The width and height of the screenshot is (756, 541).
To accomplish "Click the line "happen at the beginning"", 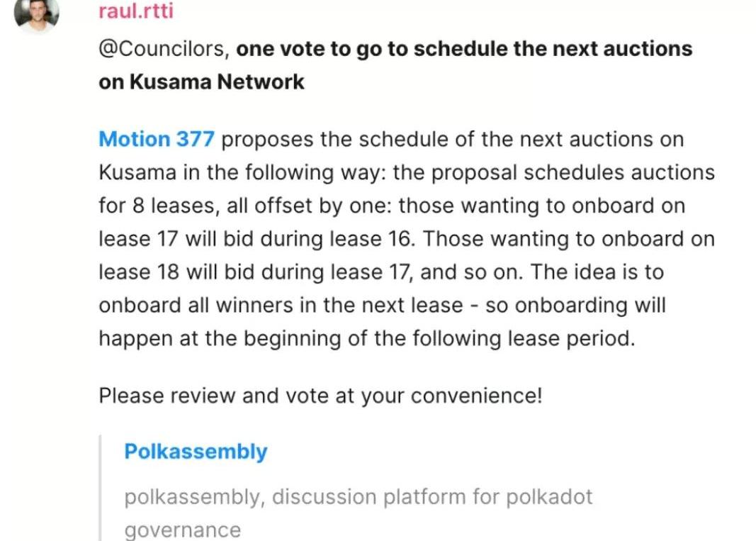I will (366, 338).
